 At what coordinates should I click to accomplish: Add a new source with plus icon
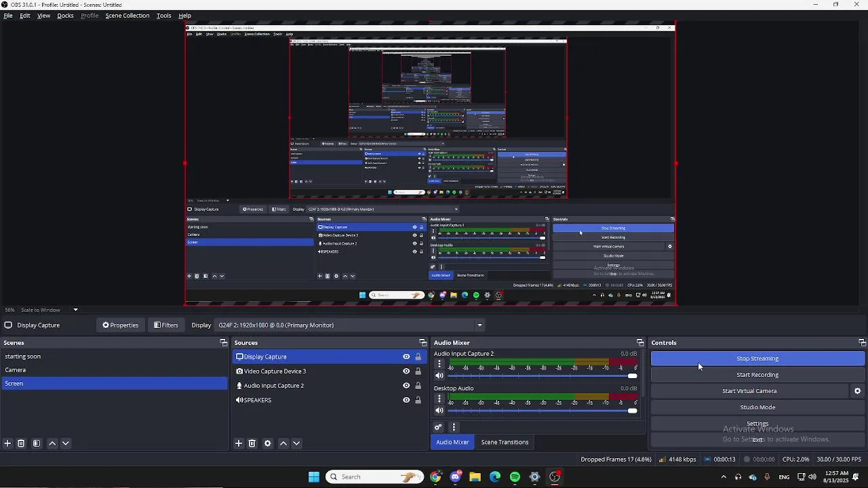click(x=239, y=443)
